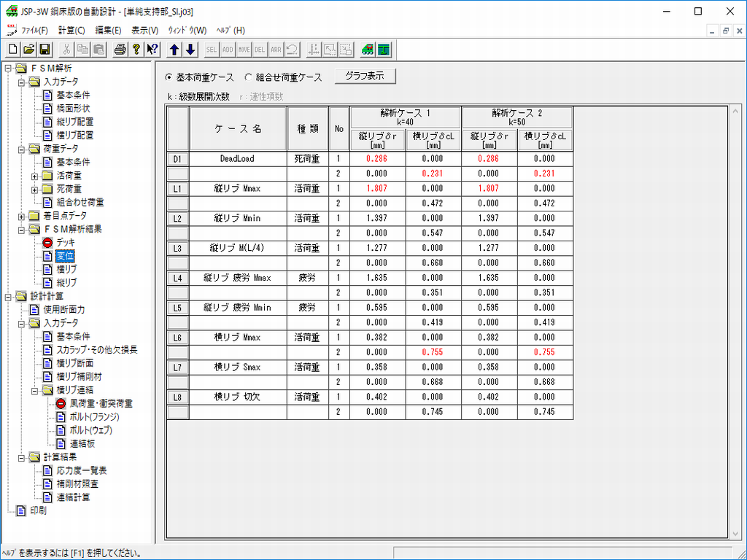Click the printer icon in toolbar
The image size is (747, 560).
pyautogui.click(x=120, y=50)
